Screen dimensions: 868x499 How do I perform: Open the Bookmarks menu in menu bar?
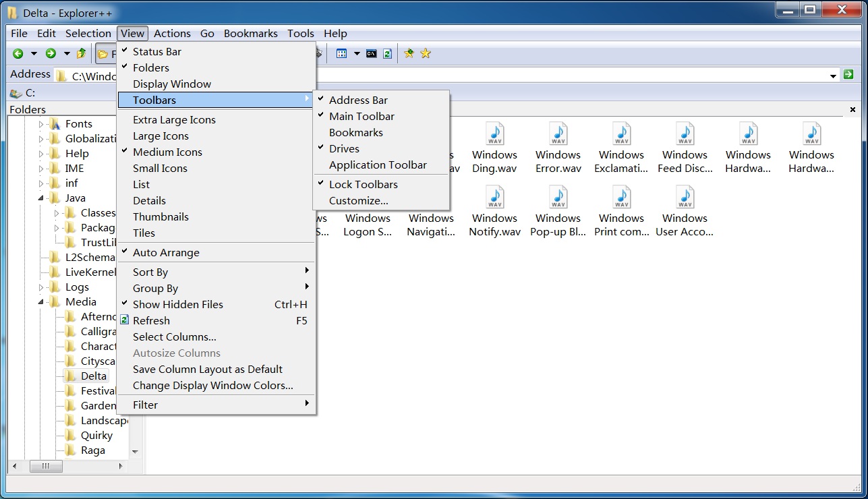(250, 34)
